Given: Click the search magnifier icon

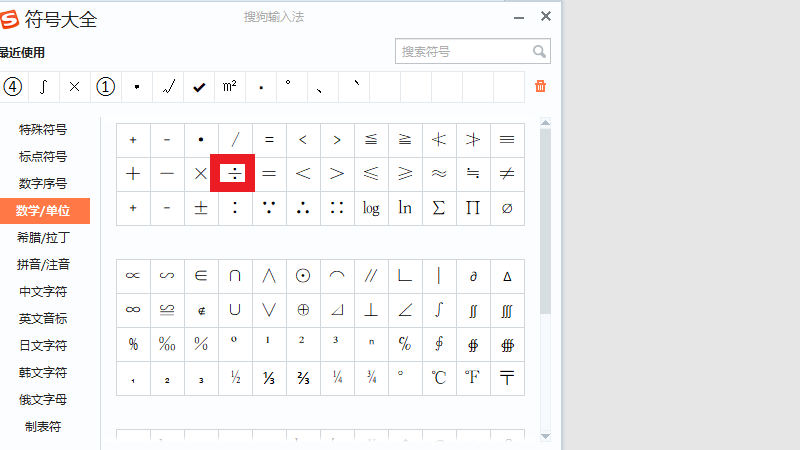Looking at the screenshot, I should tap(539, 51).
